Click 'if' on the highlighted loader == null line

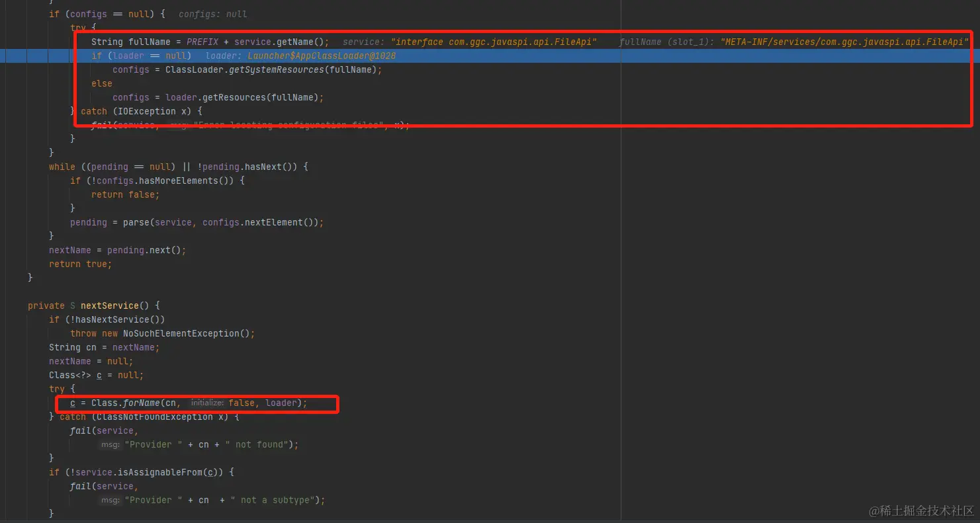97,56
